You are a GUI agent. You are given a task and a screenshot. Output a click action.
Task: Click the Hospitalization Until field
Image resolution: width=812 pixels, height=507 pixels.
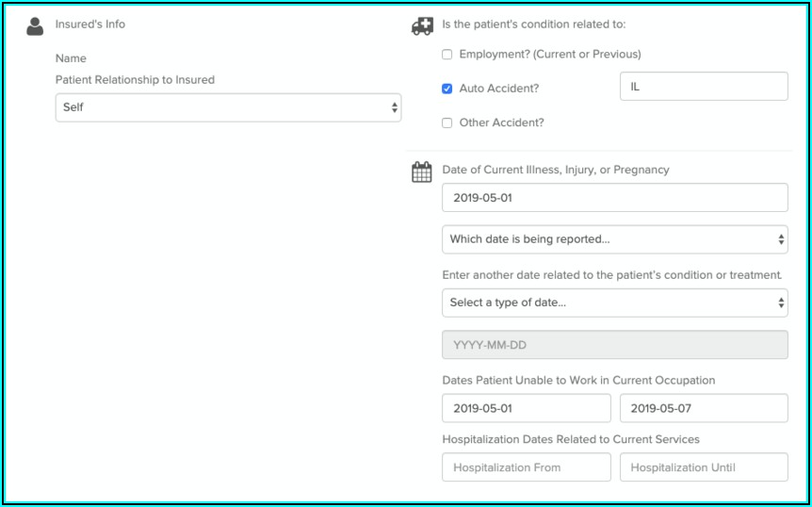[x=703, y=467]
